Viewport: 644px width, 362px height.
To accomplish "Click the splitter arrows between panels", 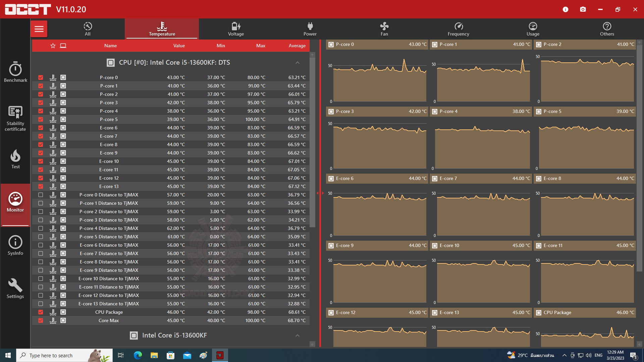I will tap(320, 193).
